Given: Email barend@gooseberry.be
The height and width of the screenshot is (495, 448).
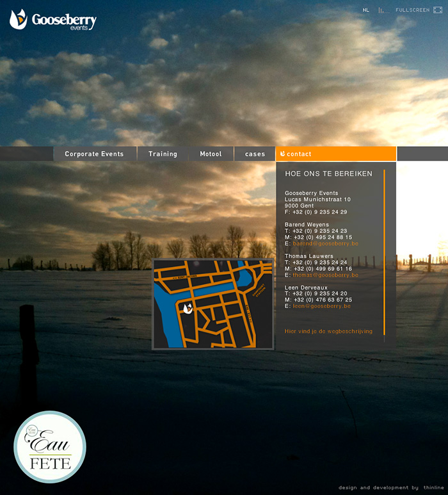Looking at the screenshot, I should (x=325, y=243).
